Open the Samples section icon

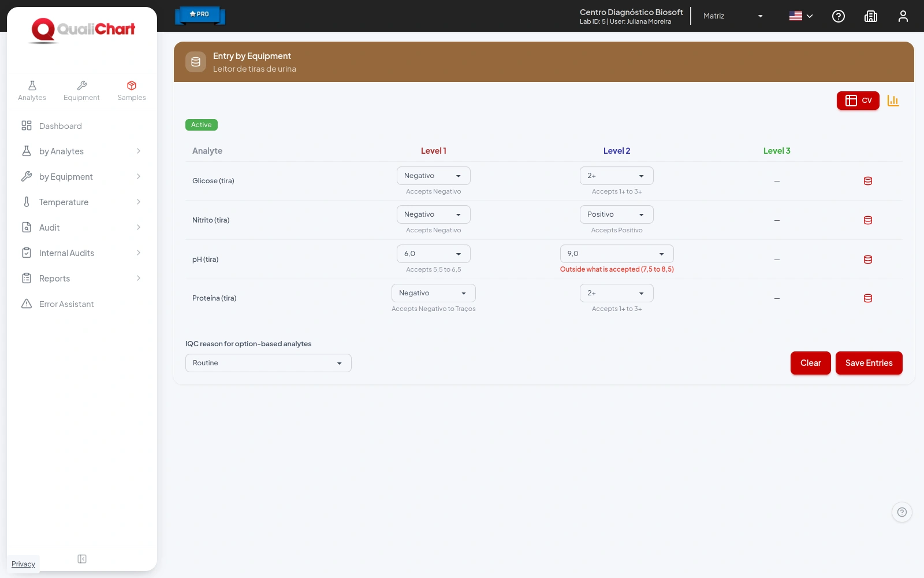tap(132, 91)
